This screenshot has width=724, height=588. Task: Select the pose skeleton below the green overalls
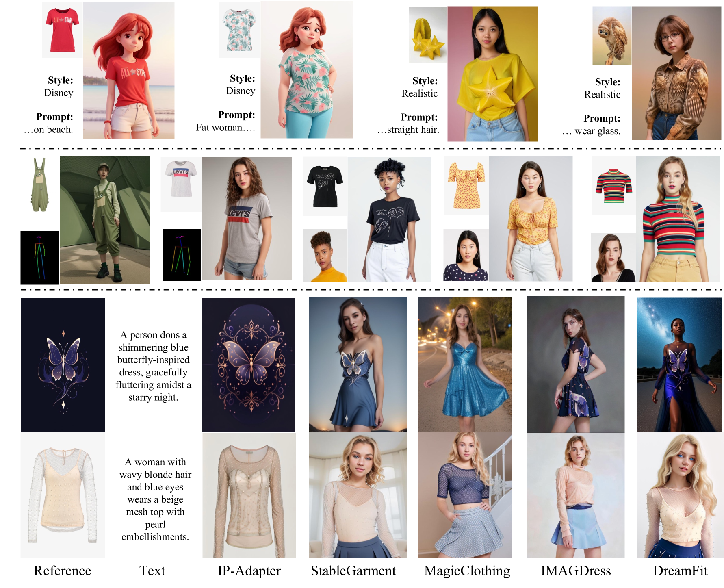pos(40,258)
